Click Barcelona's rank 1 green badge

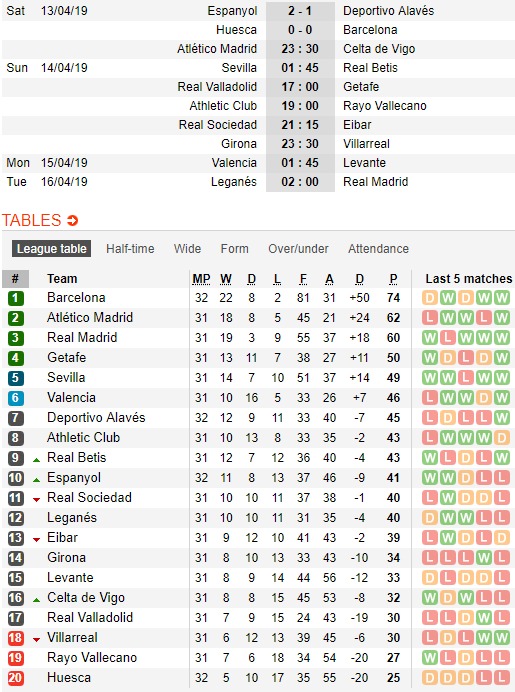pyautogui.click(x=15, y=298)
